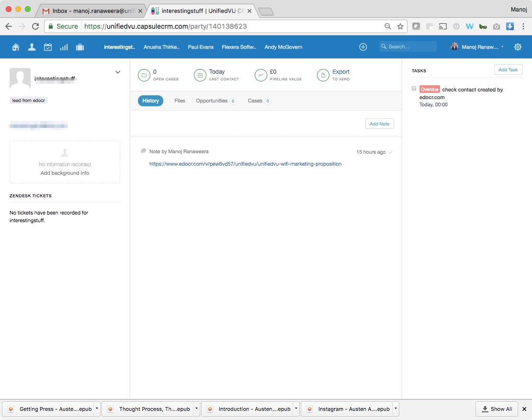Open the Calendar & Tasks icon
The width and height of the screenshot is (532, 420).
point(48,47)
